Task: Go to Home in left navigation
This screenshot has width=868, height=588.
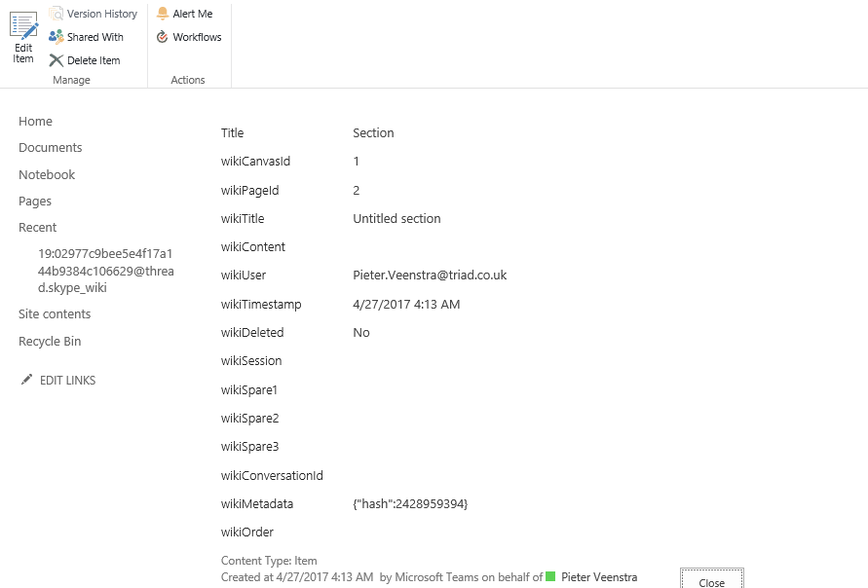Action: coord(35,121)
